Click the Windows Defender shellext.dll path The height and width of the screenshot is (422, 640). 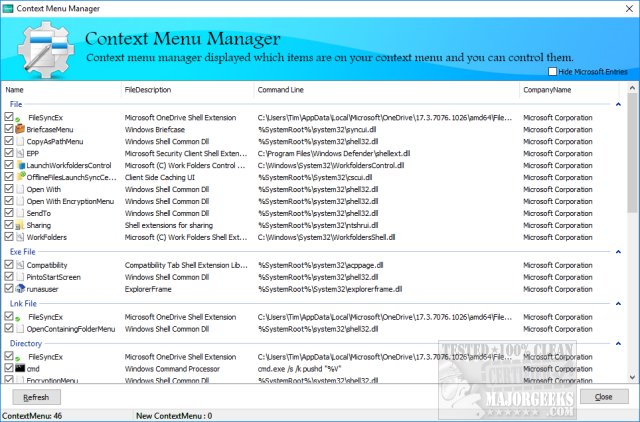point(334,153)
